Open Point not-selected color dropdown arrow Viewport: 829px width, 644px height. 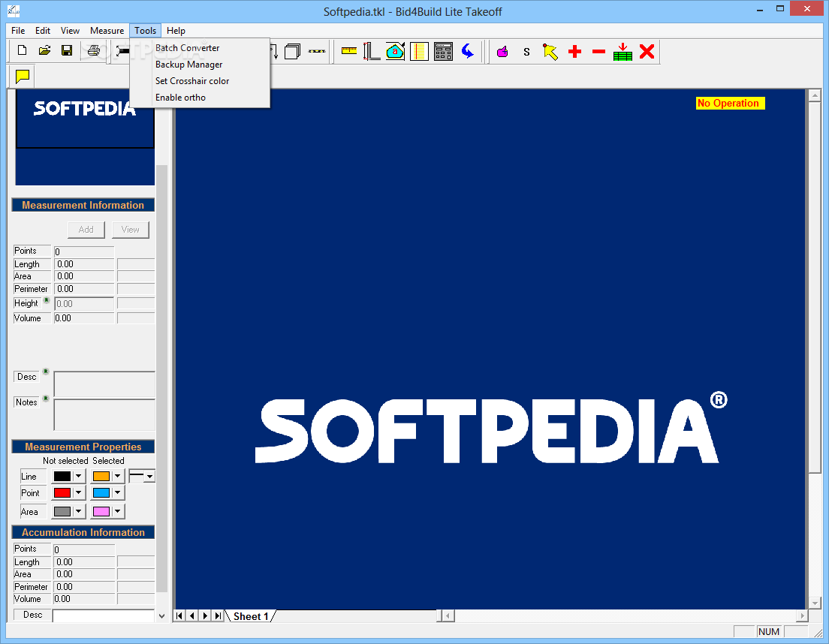coord(78,493)
